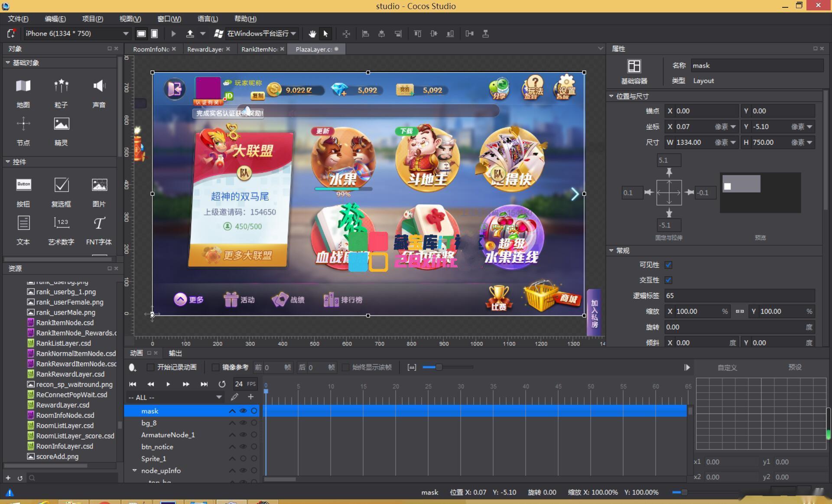The height and width of the screenshot is (504, 832).
Task: Expand the node_upInfo tree node
Action: coord(134,470)
